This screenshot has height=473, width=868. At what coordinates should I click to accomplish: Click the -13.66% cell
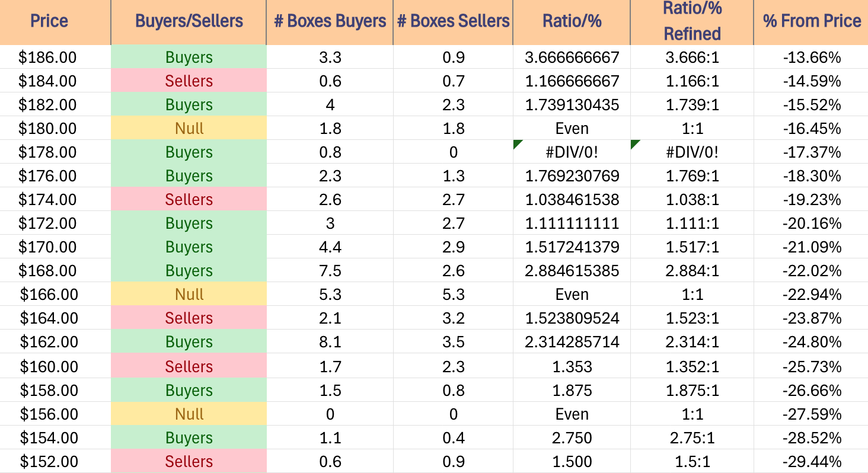pyautogui.click(x=811, y=57)
